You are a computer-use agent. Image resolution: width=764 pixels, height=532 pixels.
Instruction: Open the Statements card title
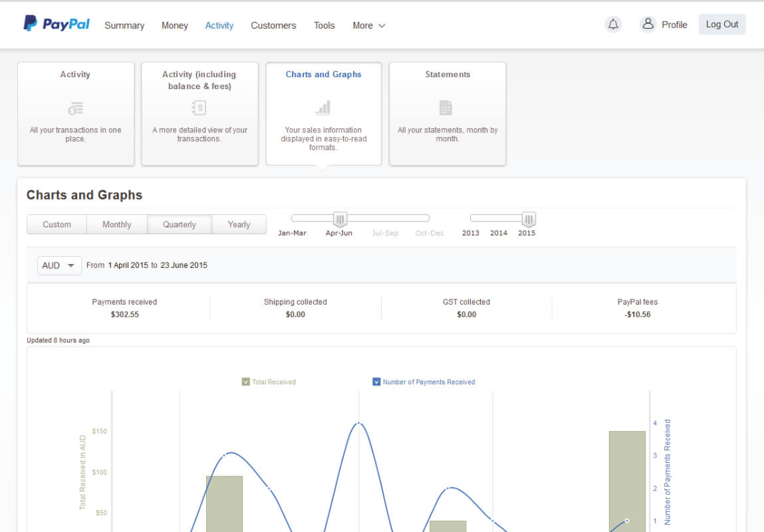(x=447, y=74)
